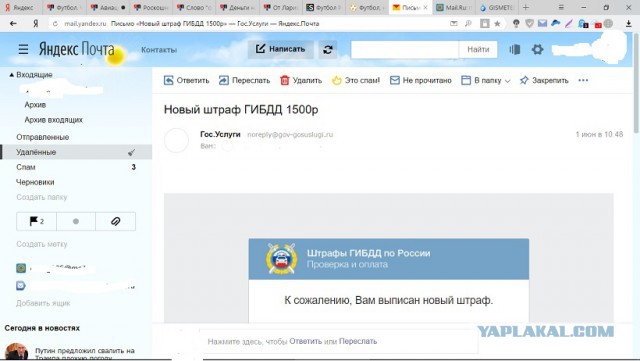Click Переслать in the quick reply box
This screenshot has height=361, width=640.
[x=358, y=341]
